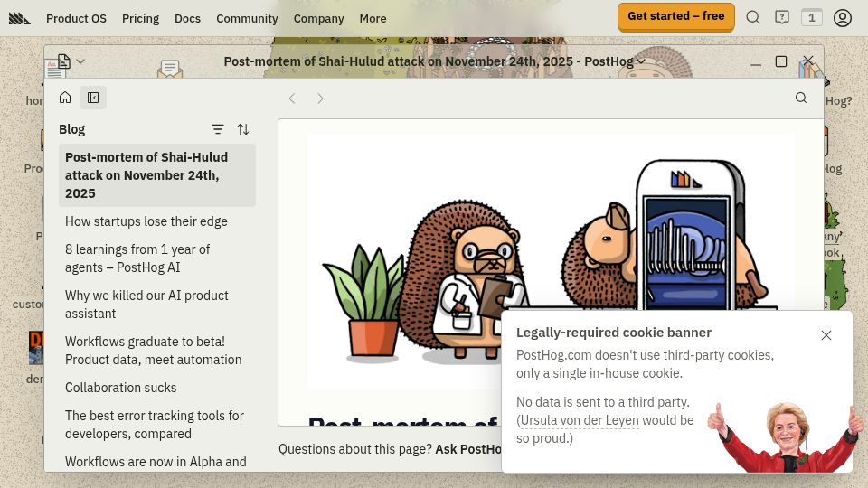Screen dimensions: 868x488
Task: Open the user account profile icon
Action: (843, 18)
